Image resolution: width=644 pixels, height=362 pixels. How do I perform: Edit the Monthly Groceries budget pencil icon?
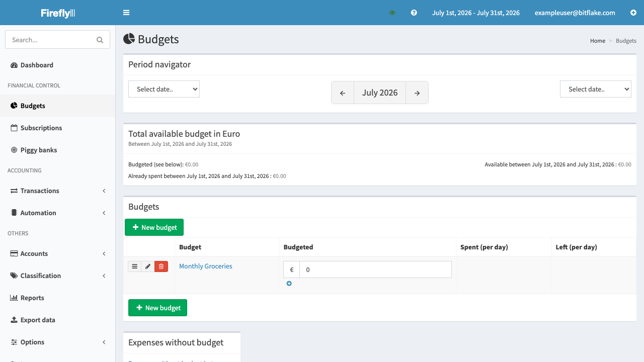[x=148, y=266]
